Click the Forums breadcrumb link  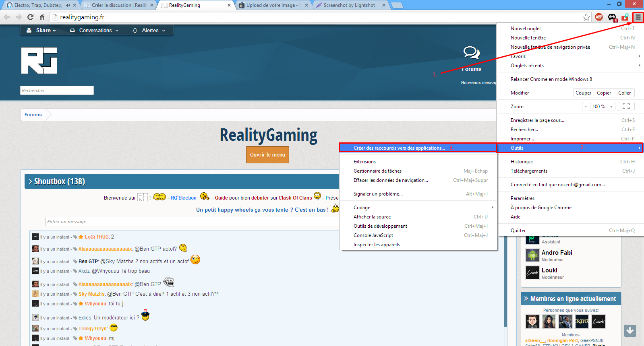[x=33, y=115]
